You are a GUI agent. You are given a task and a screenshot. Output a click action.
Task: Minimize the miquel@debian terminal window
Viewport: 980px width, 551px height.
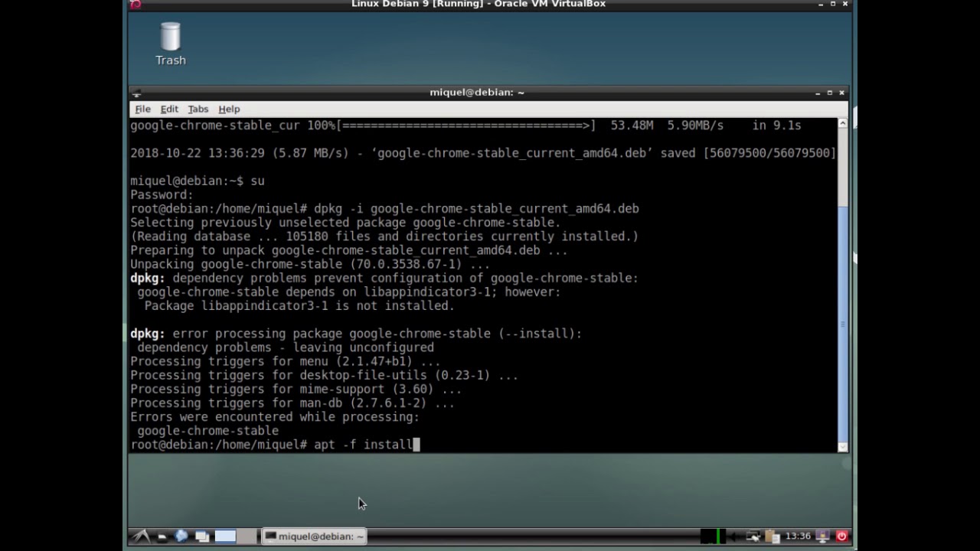pyautogui.click(x=818, y=93)
